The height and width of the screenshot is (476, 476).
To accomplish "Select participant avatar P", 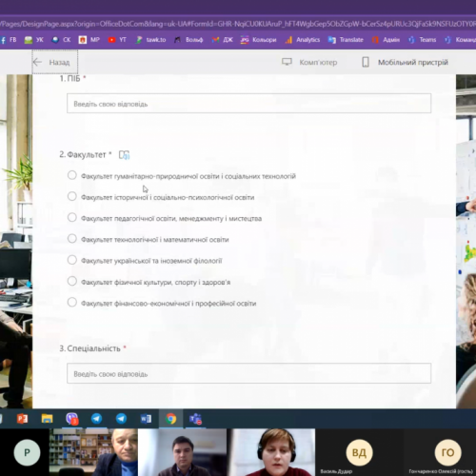I will coord(27,452).
